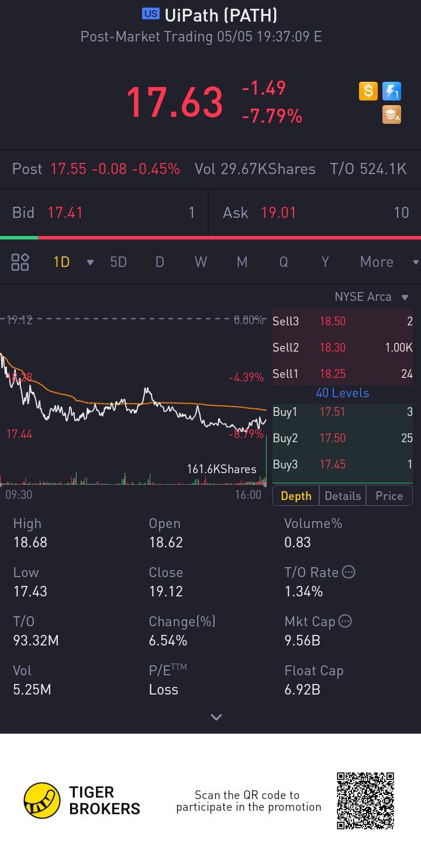This screenshot has width=421, height=868.
Task: Tap the Buy3 17.45 order row
Action: pos(343,464)
